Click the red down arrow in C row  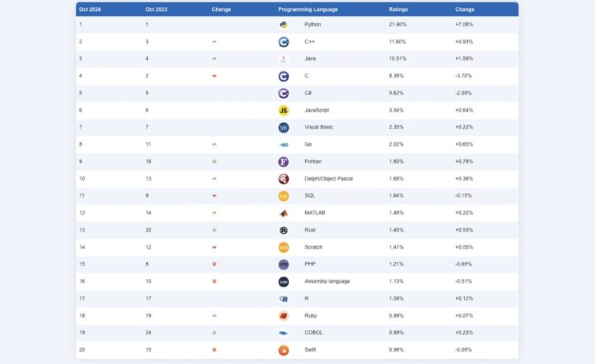215,76
